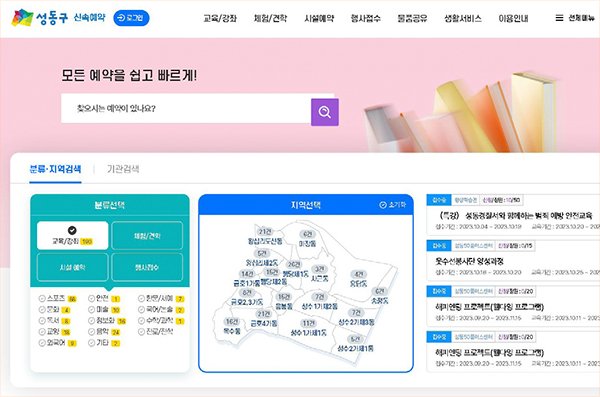Open the 교육/강좌 menu
This screenshot has height=397, width=600.
(x=220, y=18)
